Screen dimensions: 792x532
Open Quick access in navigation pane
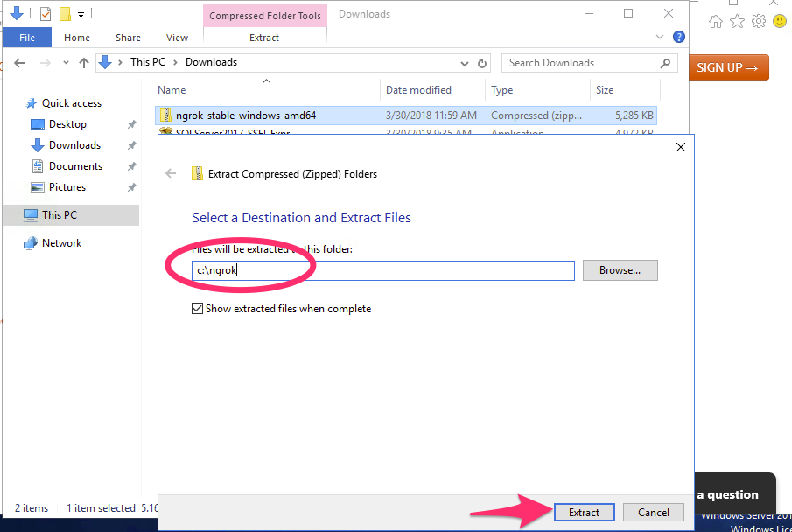pos(71,103)
